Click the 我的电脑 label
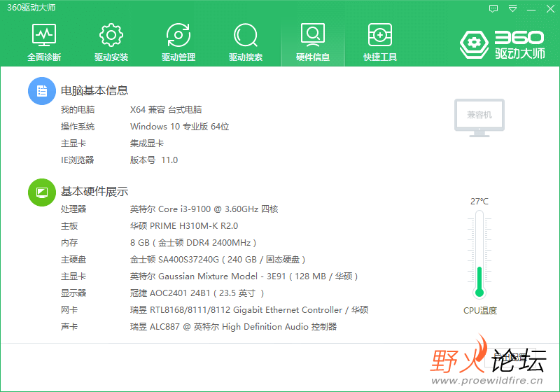The height and width of the screenshot is (392, 560). pos(78,110)
